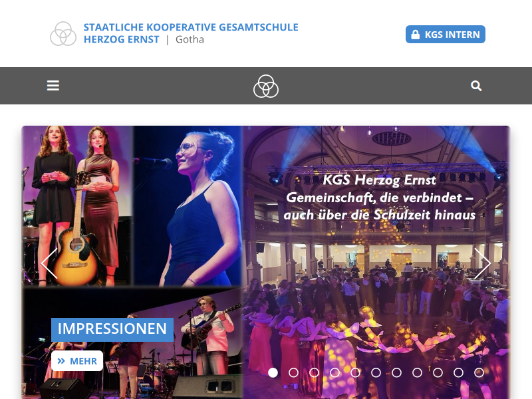Open the KGS INTERN login button

445,35
